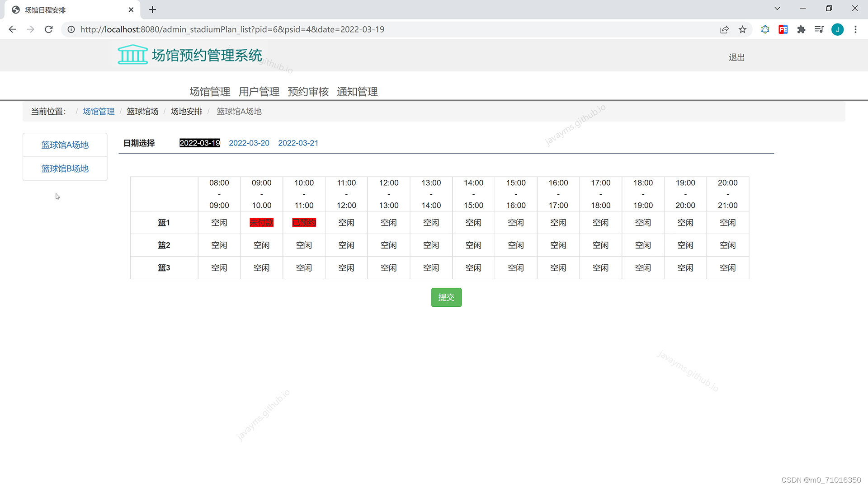Open the site information icon in address bar
The height and width of the screenshot is (488, 868).
pyautogui.click(x=71, y=29)
